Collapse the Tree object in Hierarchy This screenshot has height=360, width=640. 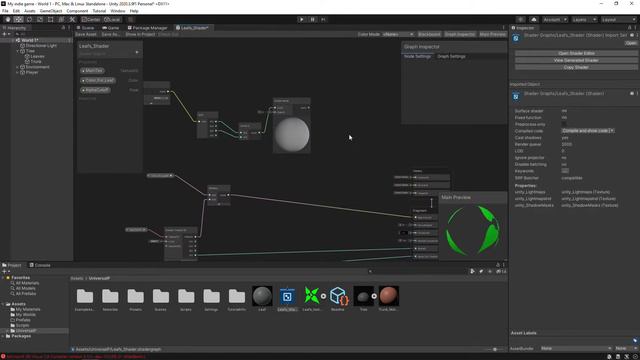pos(18,51)
